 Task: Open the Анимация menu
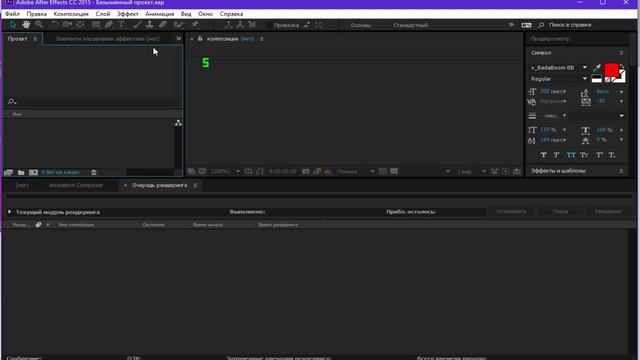tap(160, 14)
